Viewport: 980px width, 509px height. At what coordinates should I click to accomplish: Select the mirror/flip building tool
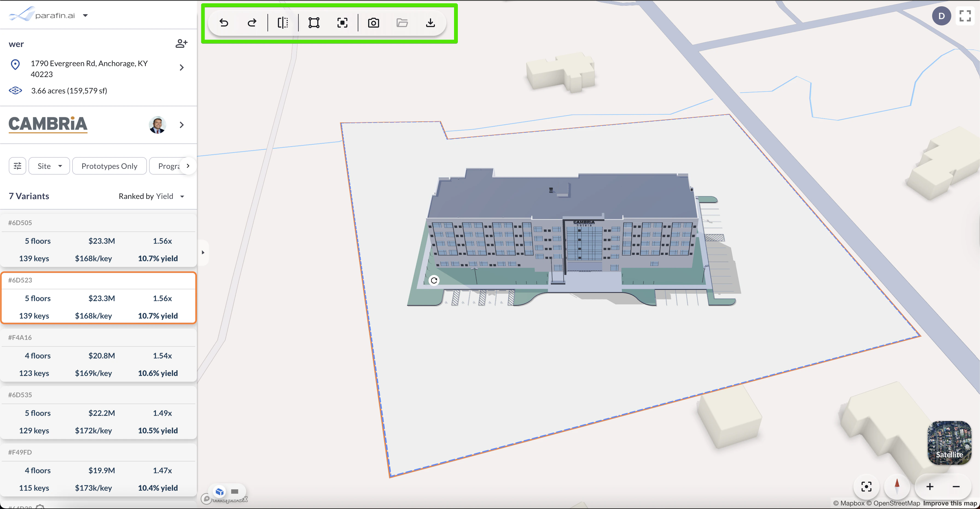[x=283, y=23]
